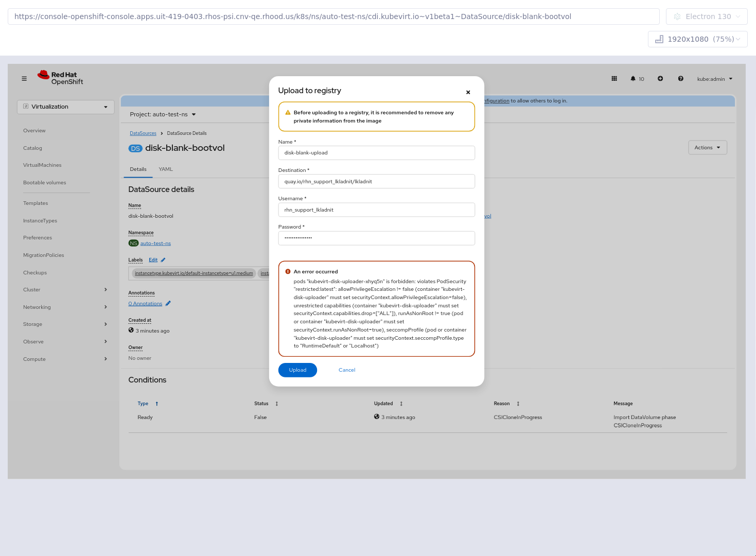756x556 pixels.
Task: Click the 'Import DataVolume phase' message text
Action: tap(645, 418)
